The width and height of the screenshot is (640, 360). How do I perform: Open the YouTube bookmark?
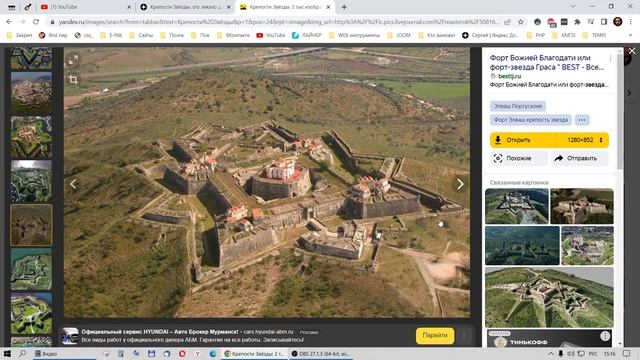tap(271, 36)
